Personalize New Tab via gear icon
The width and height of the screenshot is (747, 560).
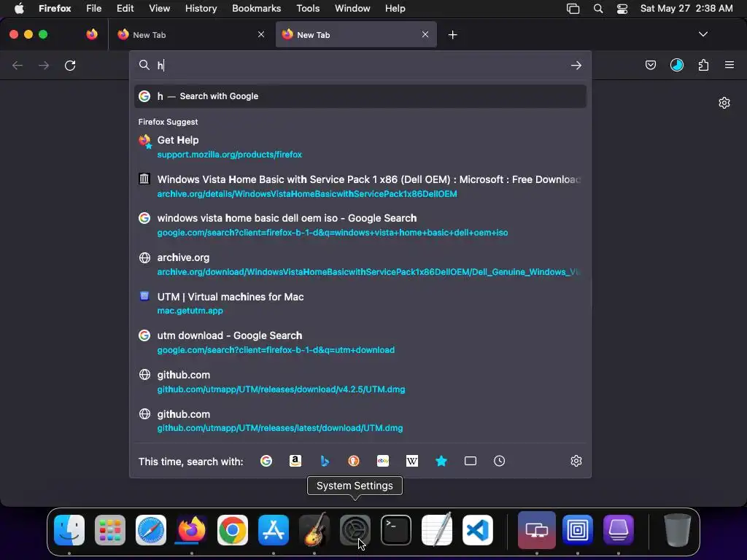(724, 103)
